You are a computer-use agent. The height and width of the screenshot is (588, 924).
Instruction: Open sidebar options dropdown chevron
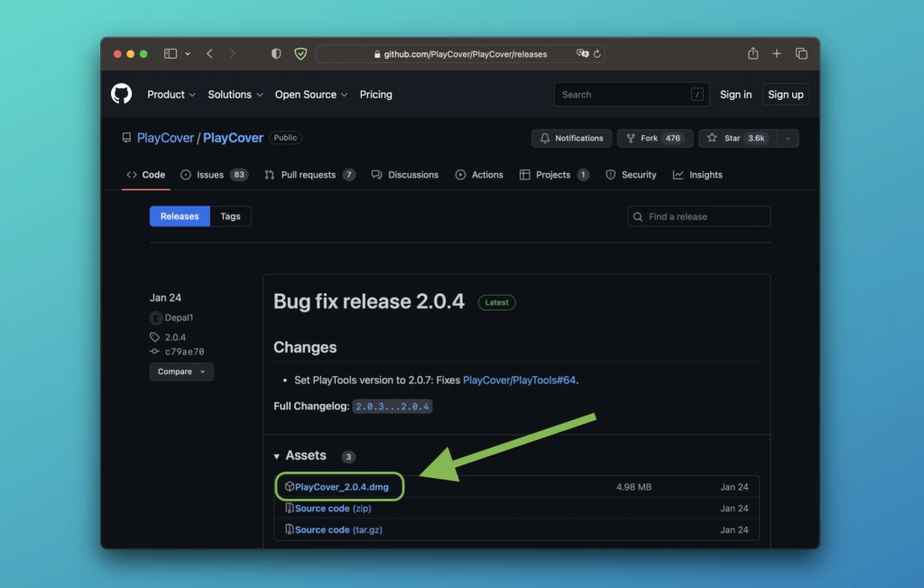188,53
